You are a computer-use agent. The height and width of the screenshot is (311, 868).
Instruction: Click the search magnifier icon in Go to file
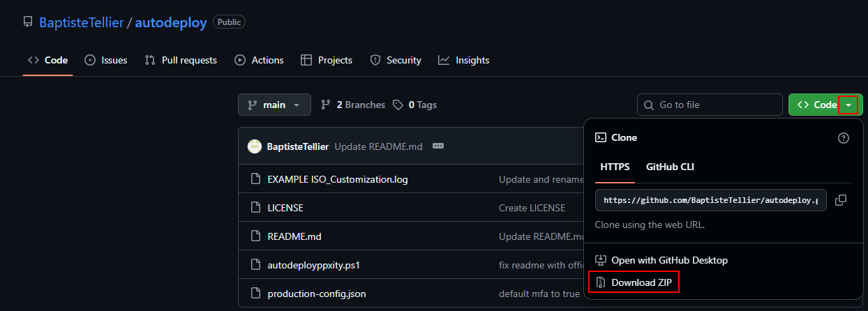(x=649, y=105)
